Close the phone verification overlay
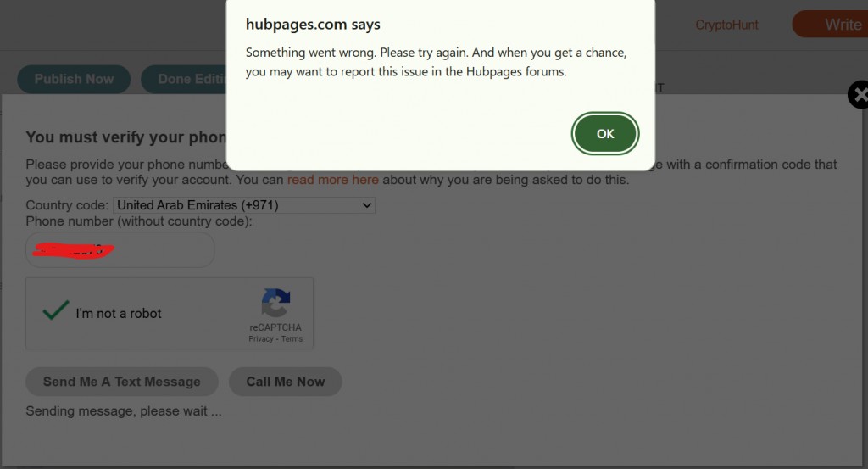 click(x=859, y=95)
